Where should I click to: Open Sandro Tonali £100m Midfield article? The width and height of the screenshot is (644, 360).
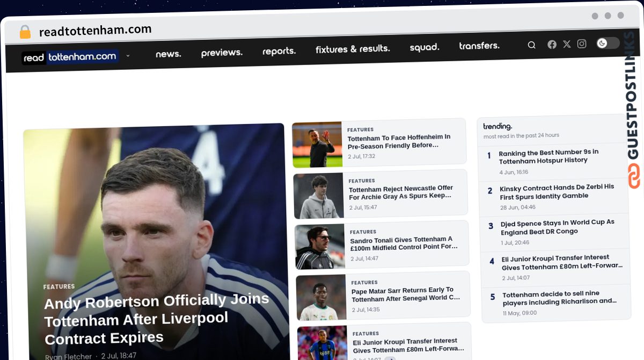[404, 243]
